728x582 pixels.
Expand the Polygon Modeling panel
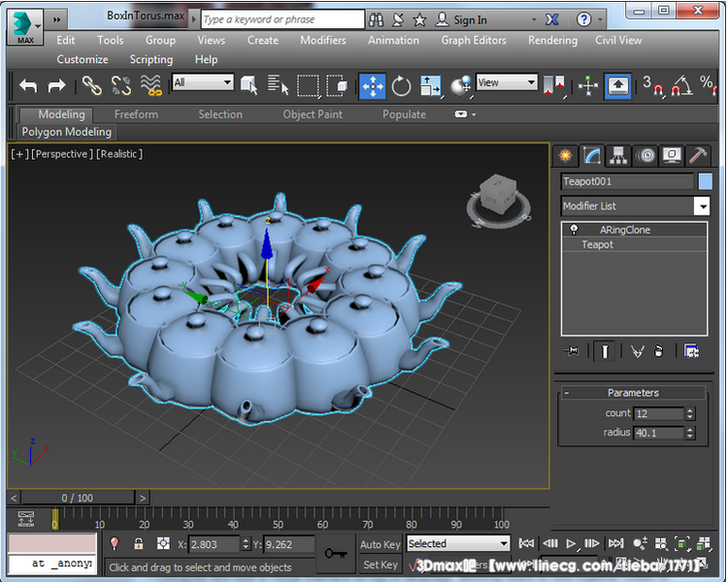click(x=67, y=132)
